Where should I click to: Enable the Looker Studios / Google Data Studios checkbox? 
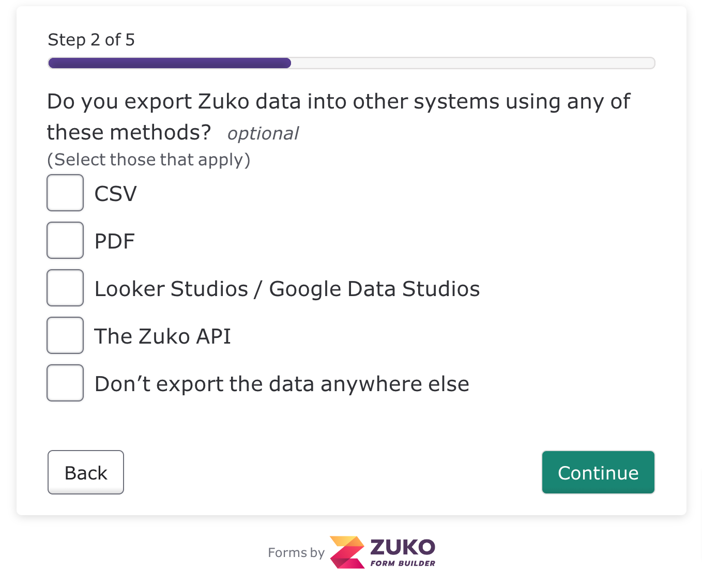(65, 287)
